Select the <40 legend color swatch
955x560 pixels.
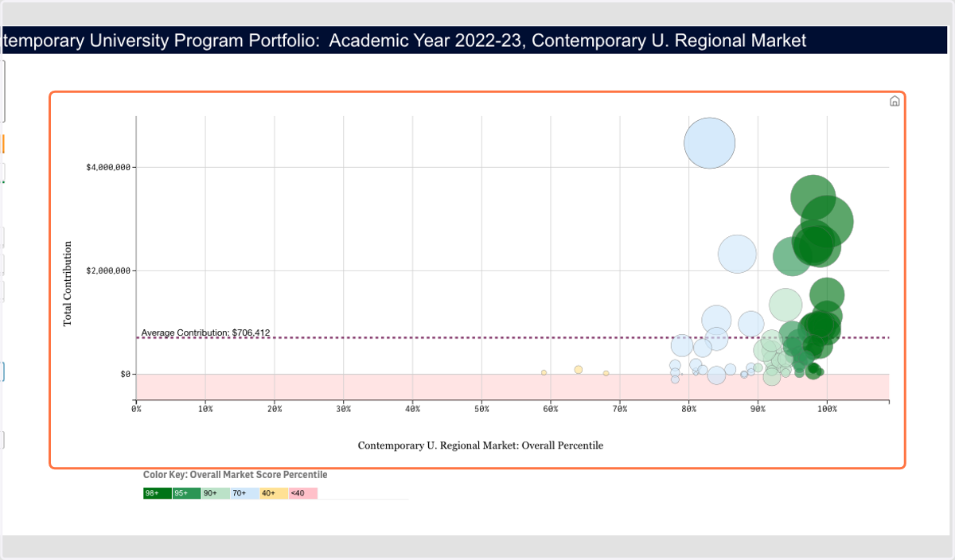[x=303, y=493]
